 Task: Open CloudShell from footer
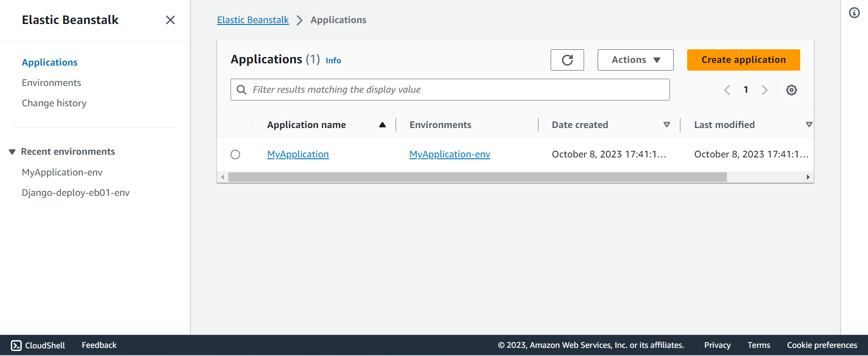click(x=38, y=345)
